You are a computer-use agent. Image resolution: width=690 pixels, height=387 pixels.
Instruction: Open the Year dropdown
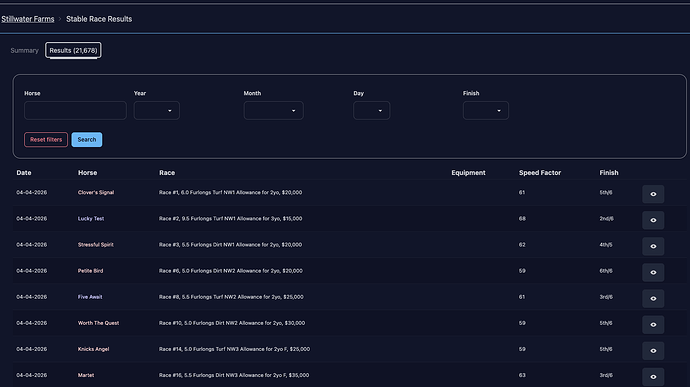[157, 111]
